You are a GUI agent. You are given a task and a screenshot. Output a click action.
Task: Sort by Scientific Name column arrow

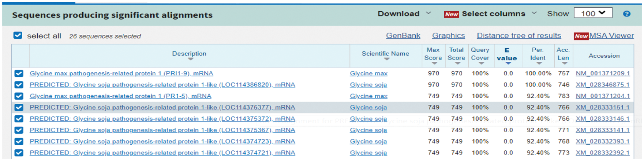pyautogui.click(x=386, y=59)
